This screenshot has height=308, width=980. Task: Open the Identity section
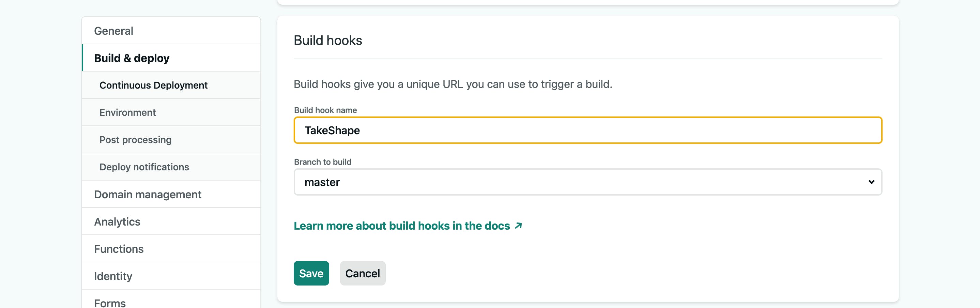(171, 276)
